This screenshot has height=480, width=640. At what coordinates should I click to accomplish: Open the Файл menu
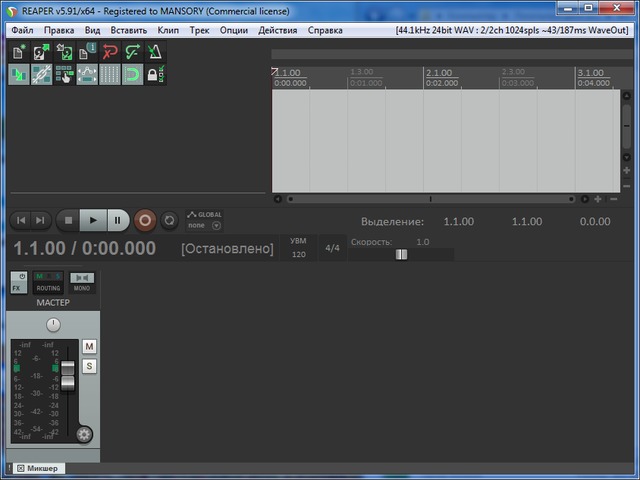point(21,30)
